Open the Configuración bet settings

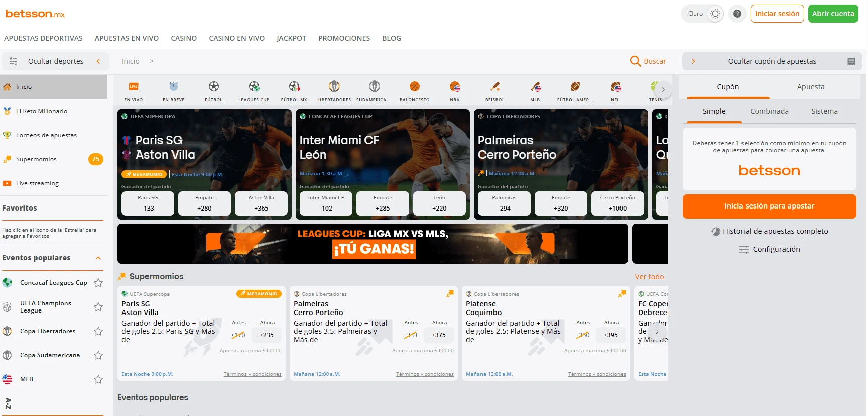(770, 249)
